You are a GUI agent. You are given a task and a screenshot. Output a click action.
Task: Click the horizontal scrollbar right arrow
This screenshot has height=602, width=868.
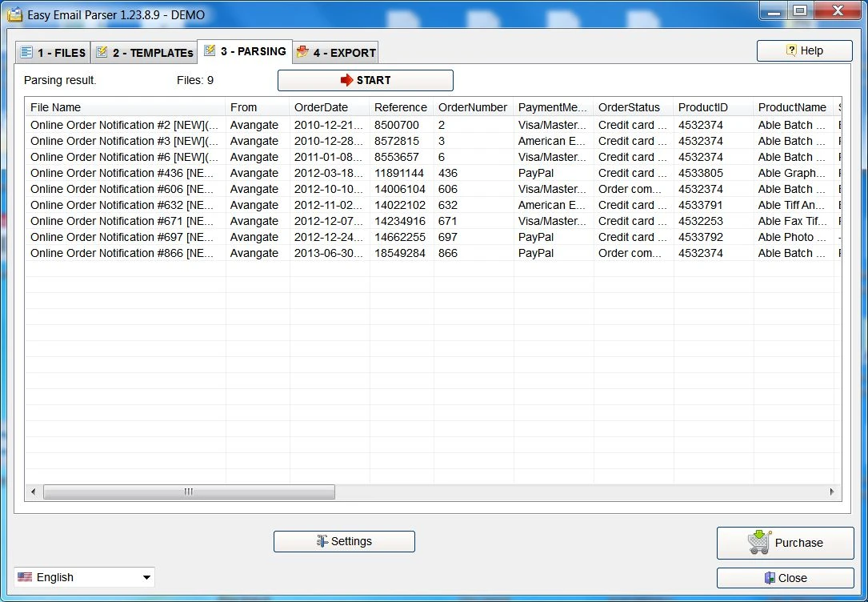pos(832,492)
